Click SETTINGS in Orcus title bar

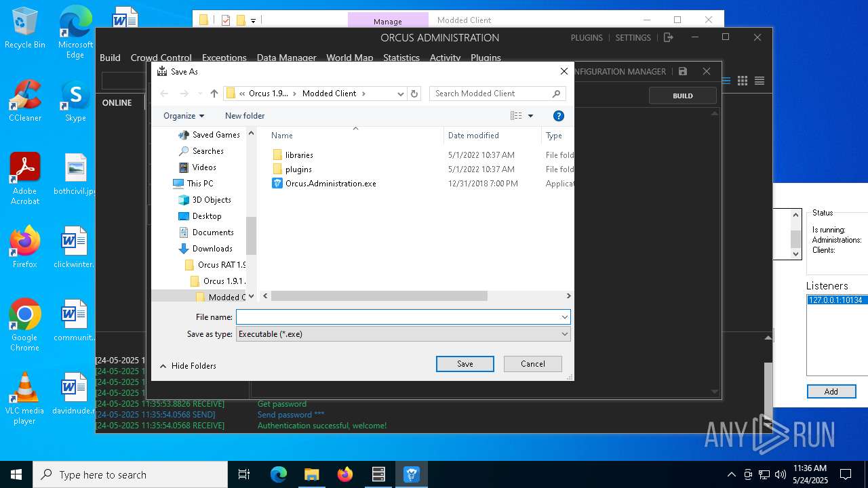633,38
